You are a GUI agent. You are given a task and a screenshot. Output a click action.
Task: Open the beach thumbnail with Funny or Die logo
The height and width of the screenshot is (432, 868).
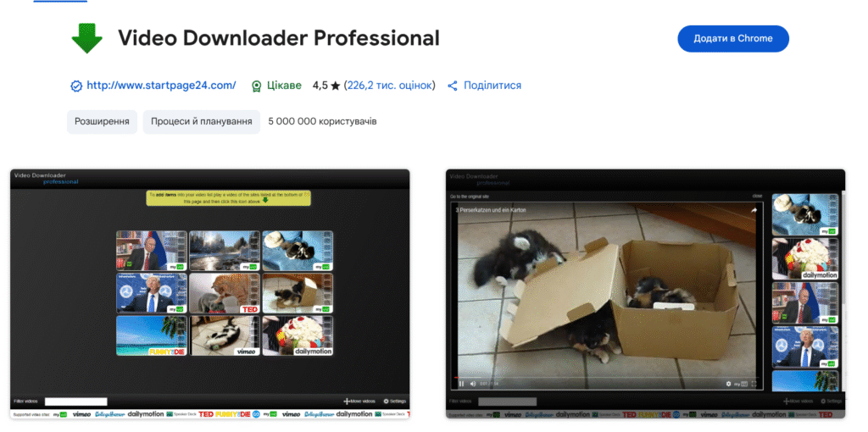coord(151,335)
